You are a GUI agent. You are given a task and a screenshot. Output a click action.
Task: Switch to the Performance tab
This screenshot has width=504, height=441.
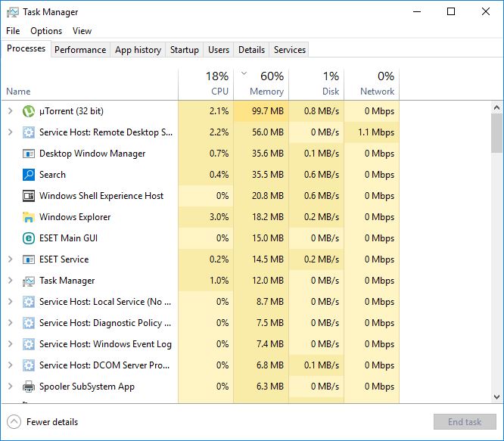[80, 50]
